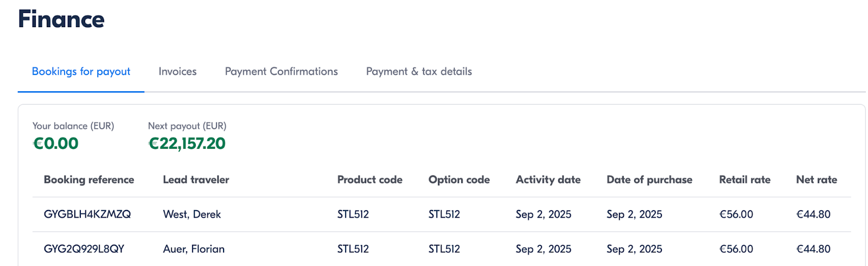868x266 pixels.
Task: Click the €0.00 balance amount
Action: [56, 144]
